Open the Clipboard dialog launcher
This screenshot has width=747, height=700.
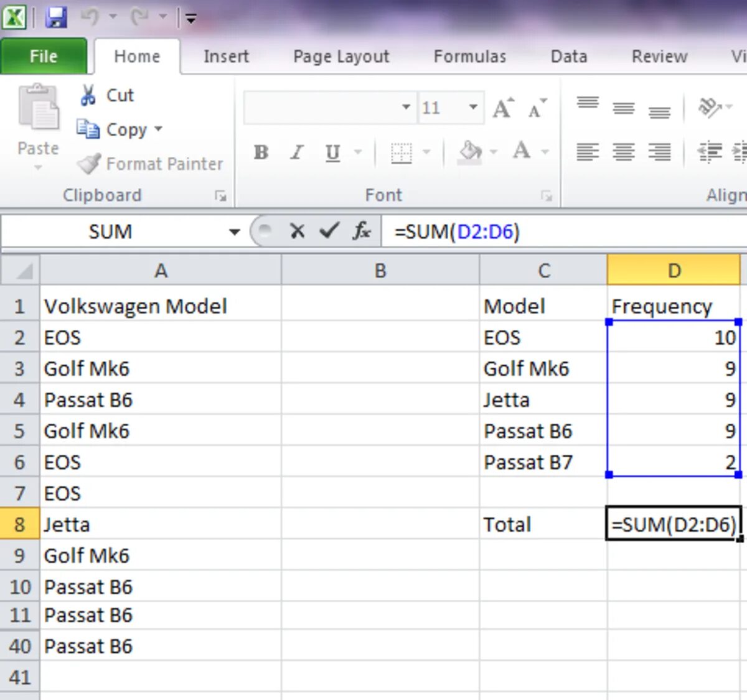[x=220, y=197]
